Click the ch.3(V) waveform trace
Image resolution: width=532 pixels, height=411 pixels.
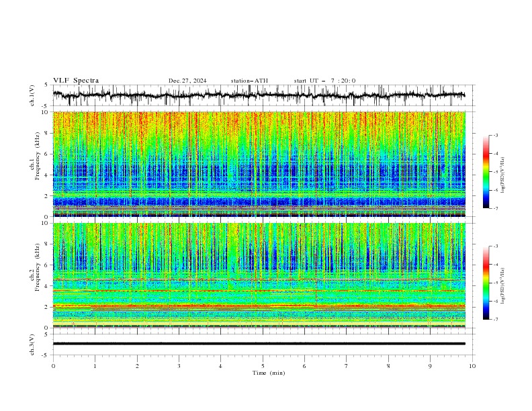tap(259, 344)
